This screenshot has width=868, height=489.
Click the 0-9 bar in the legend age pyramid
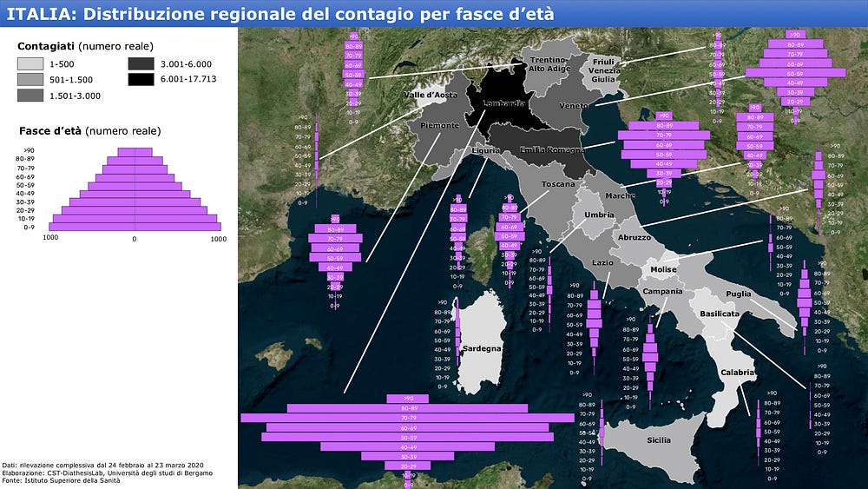coord(135,227)
